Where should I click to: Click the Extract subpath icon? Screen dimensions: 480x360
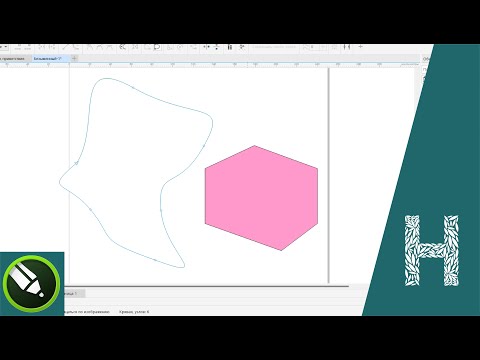point(147,47)
